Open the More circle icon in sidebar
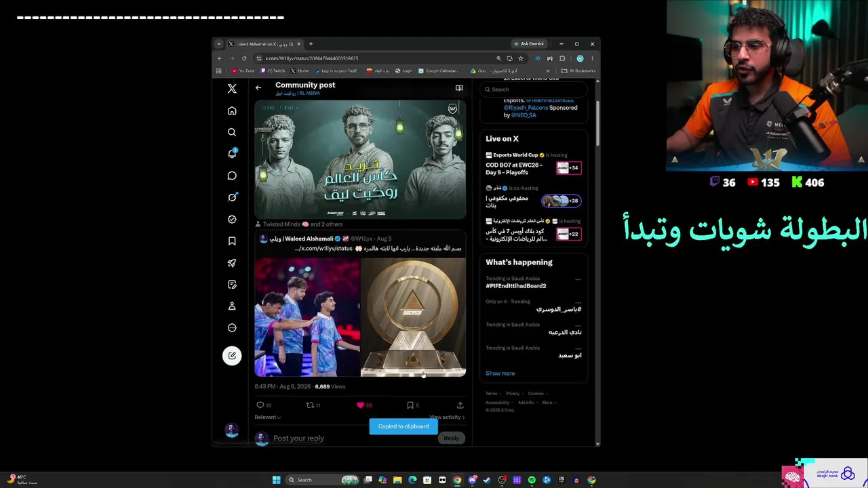868x488 pixels. (232, 327)
